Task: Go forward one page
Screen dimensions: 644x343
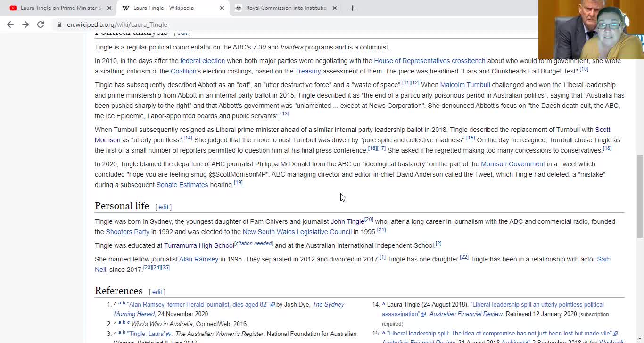Action: coord(25,24)
